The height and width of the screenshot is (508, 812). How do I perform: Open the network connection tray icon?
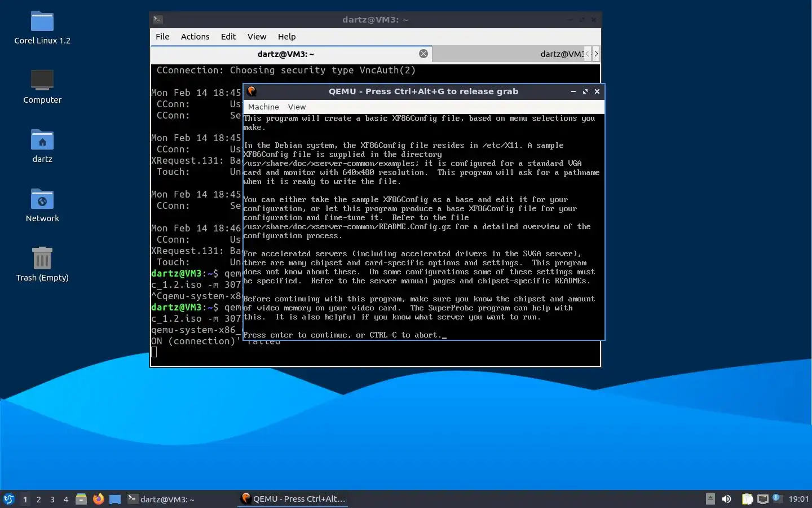pos(763,499)
